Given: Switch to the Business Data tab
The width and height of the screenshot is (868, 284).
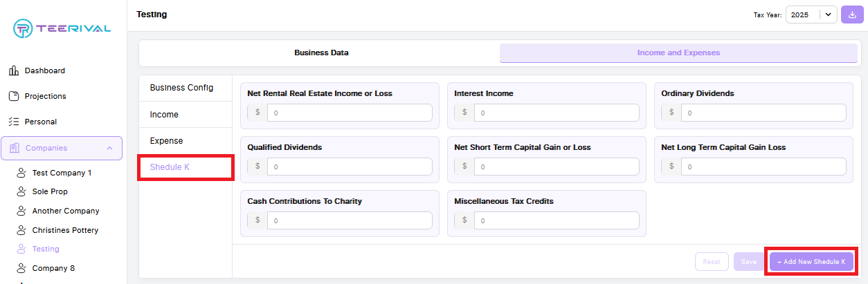Looking at the screenshot, I should point(321,53).
